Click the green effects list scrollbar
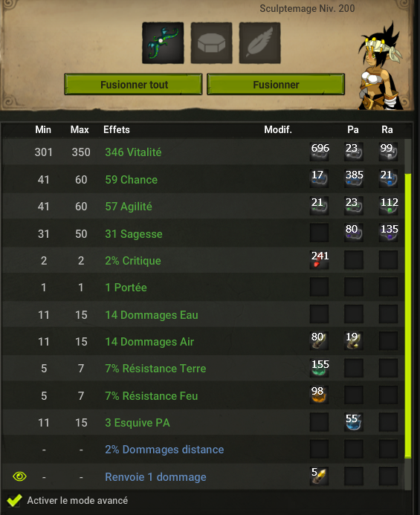This screenshot has height=515, width=420. tap(408, 315)
